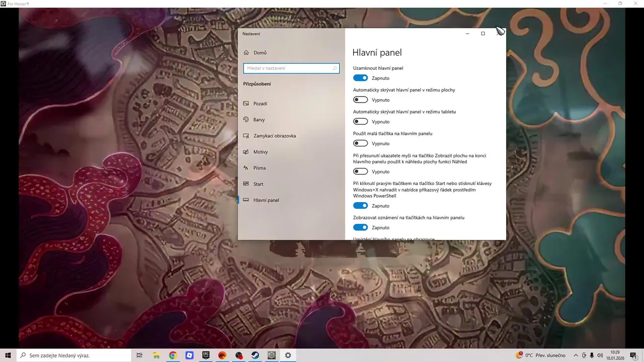Enable auto-hide taskbar in režimu plochy
The height and width of the screenshot is (362, 644).
pos(360,100)
